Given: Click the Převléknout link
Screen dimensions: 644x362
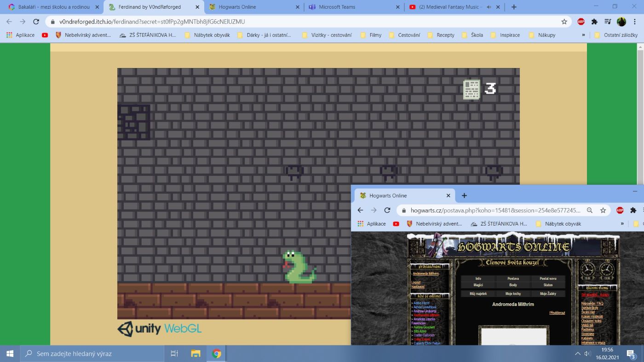Looking at the screenshot, I should pyautogui.click(x=557, y=313).
